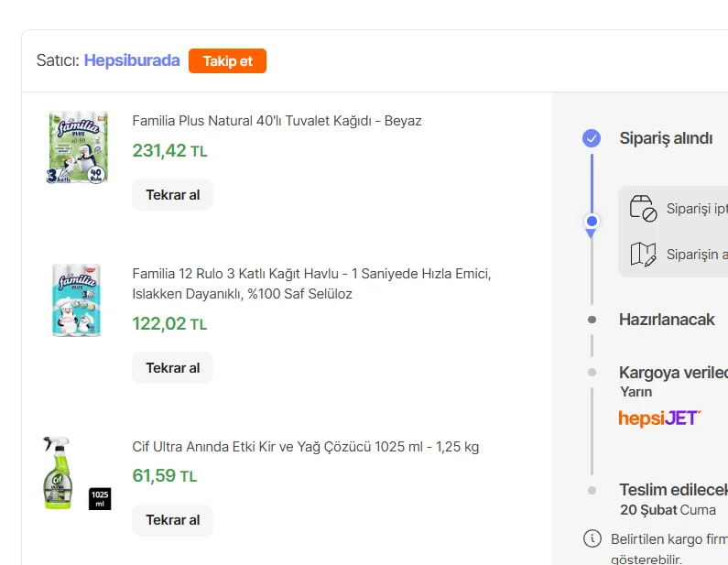Viewport: 728px width, 565px height.
Task: Click the current-step blue progress marker
Action: click(592, 222)
